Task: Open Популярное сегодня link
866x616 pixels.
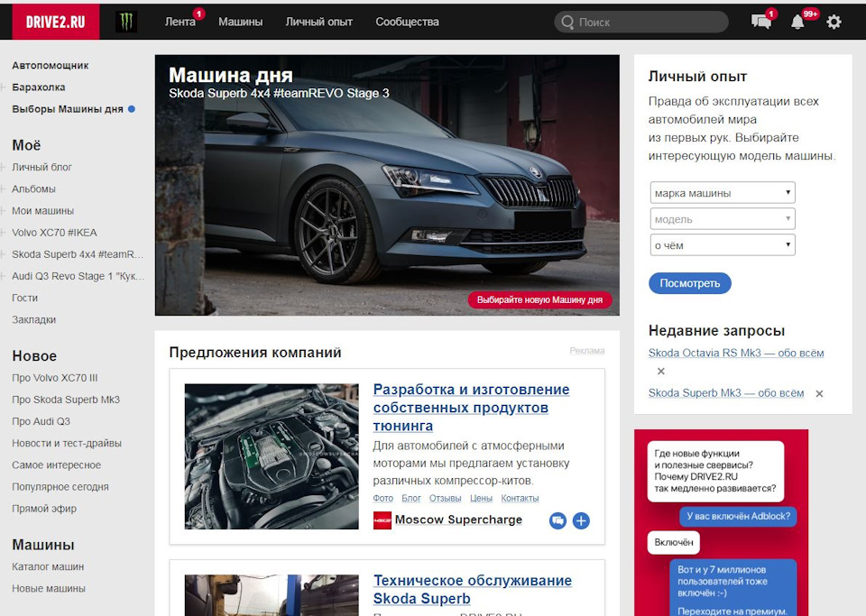Action: coord(60,487)
